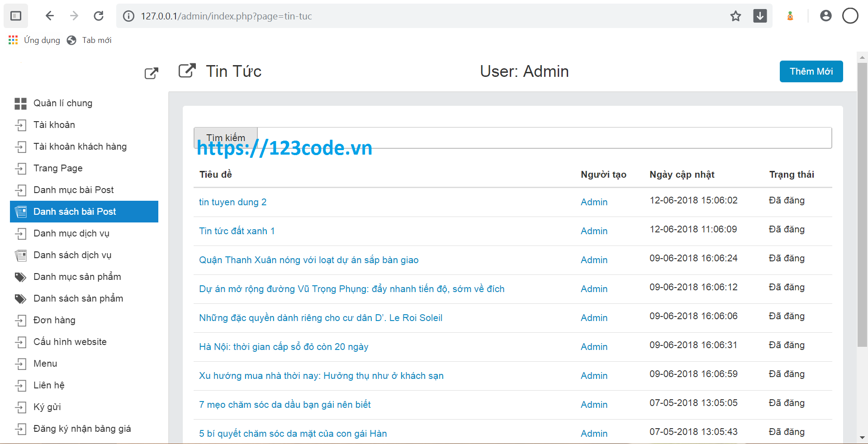Select Danh mục bài Post in sidebar
The height and width of the screenshot is (444, 868).
click(x=74, y=190)
